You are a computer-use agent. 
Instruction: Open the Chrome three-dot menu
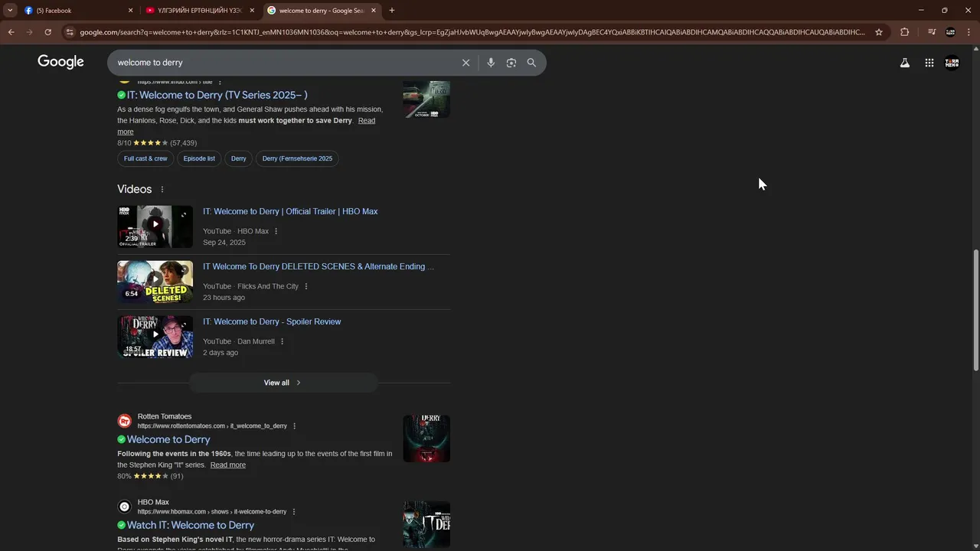[969, 32]
